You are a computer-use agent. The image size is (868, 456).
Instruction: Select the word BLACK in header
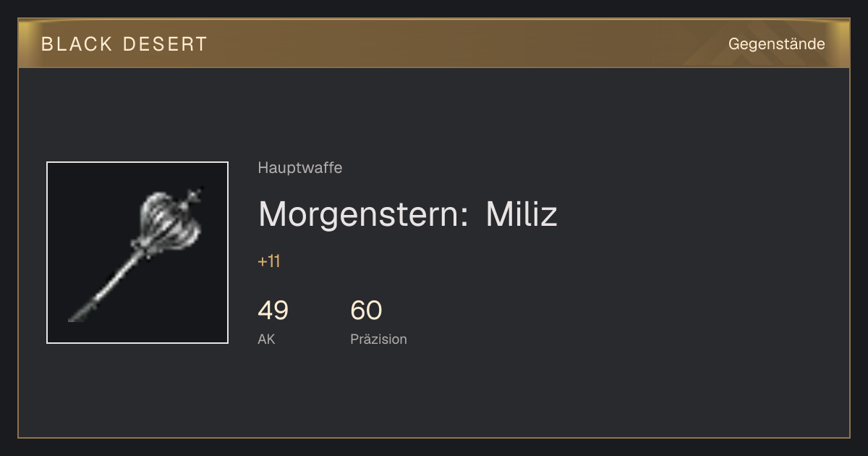click(77, 44)
